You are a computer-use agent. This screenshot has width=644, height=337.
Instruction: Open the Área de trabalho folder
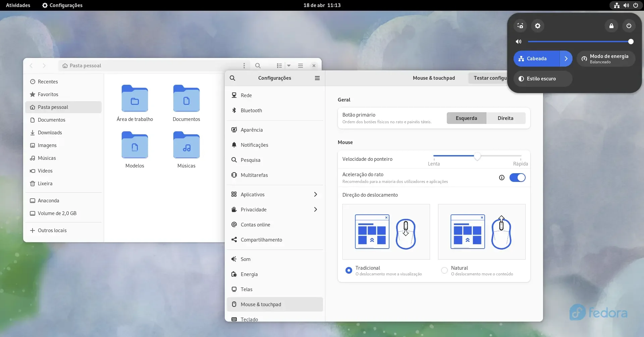pyautogui.click(x=135, y=104)
